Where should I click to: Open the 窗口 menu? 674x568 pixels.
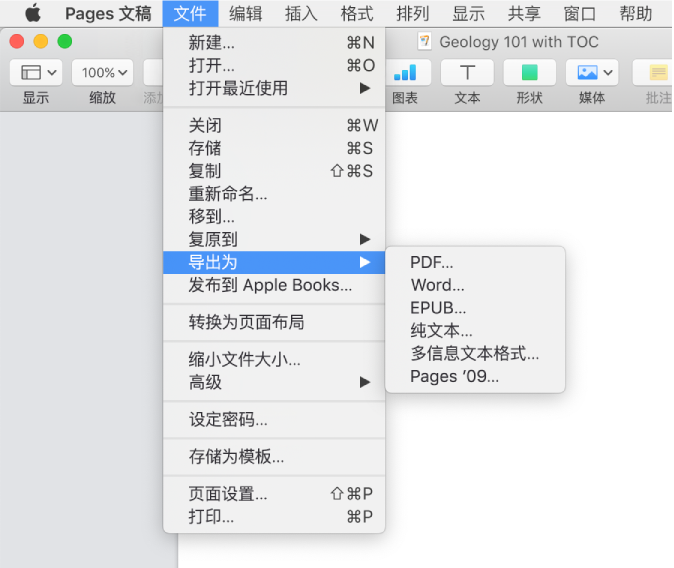(x=579, y=14)
